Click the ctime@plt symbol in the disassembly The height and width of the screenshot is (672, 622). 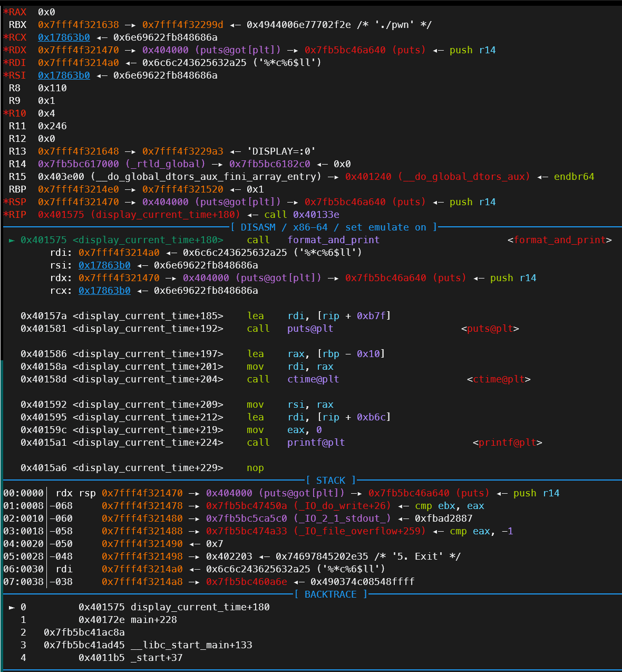313,379
